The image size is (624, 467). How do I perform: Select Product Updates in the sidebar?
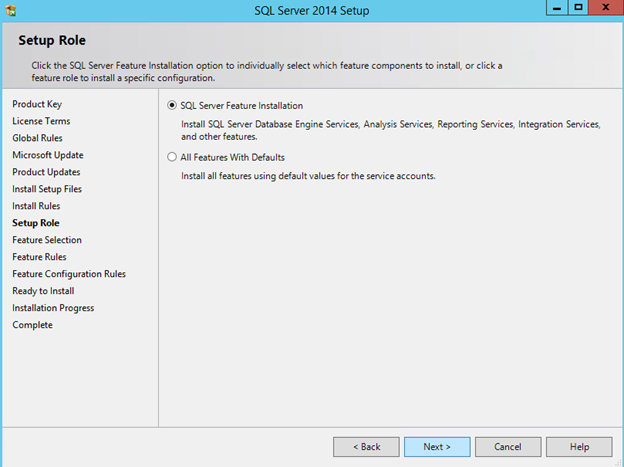(46, 172)
